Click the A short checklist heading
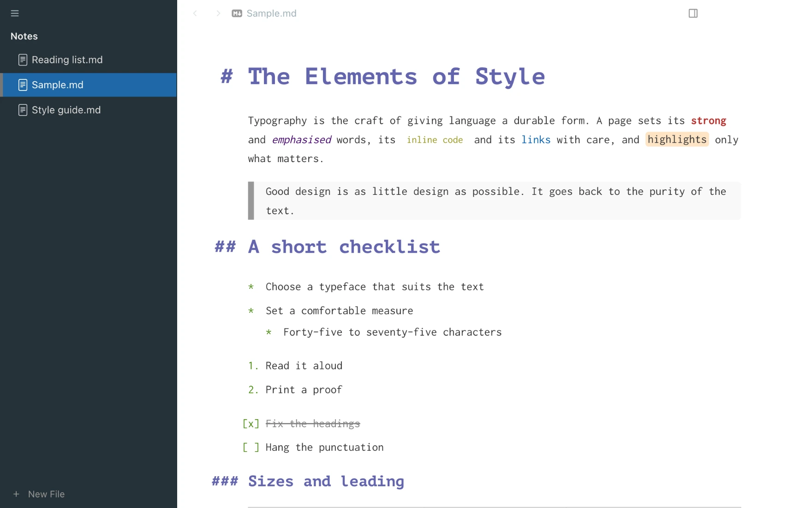812x508 pixels. click(344, 247)
